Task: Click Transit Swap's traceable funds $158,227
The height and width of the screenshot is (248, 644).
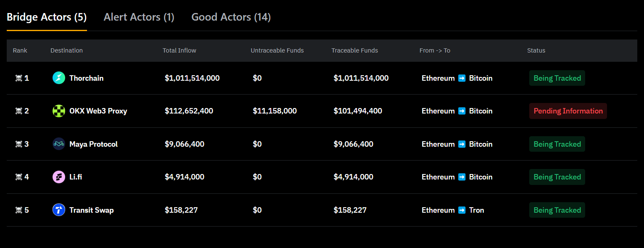Action: click(350, 210)
